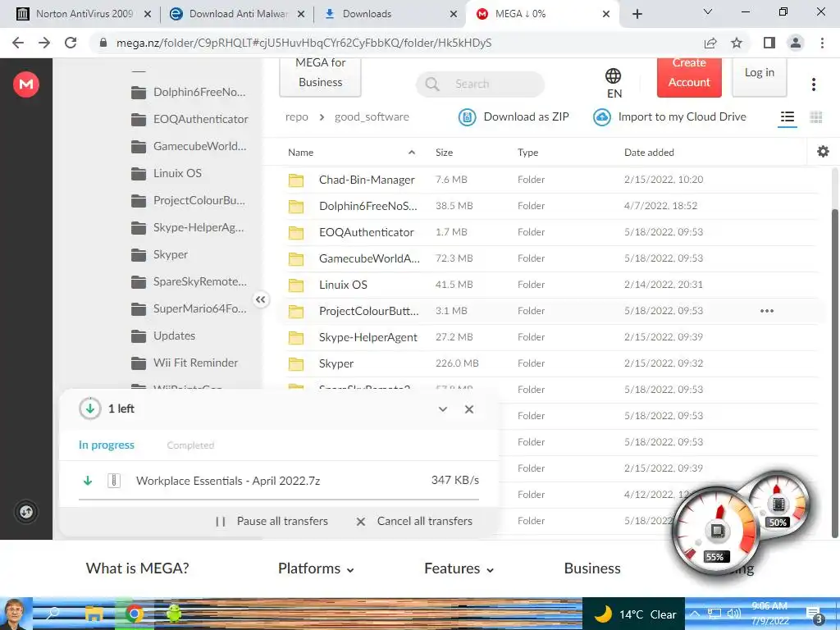Reload the page
This screenshot has height=630, width=840.
[x=71, y=43]
